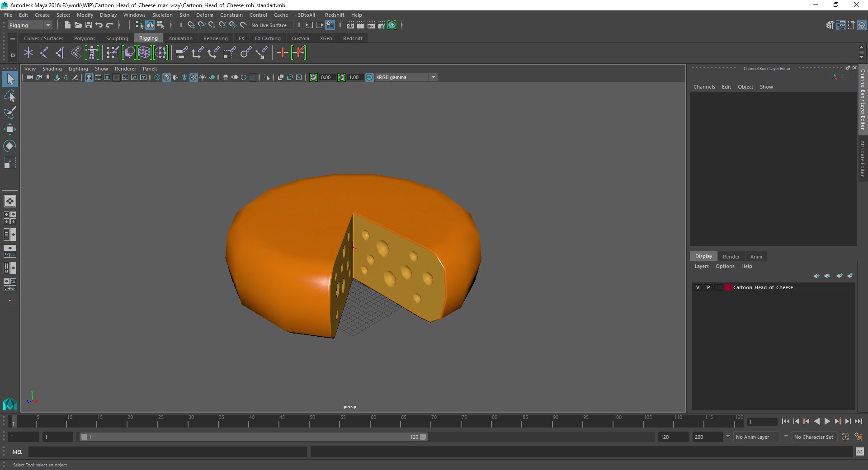Save the scene with the disk icon
The height and width of the screenshot is (470, 868).
[x=89, y=25]
